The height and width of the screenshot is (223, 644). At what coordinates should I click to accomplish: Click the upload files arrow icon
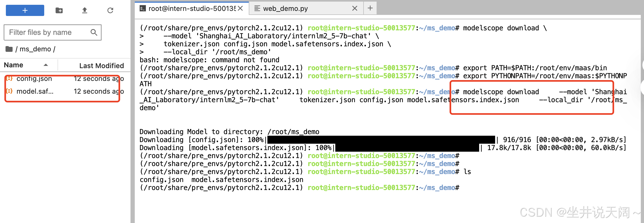click(85, 10)
